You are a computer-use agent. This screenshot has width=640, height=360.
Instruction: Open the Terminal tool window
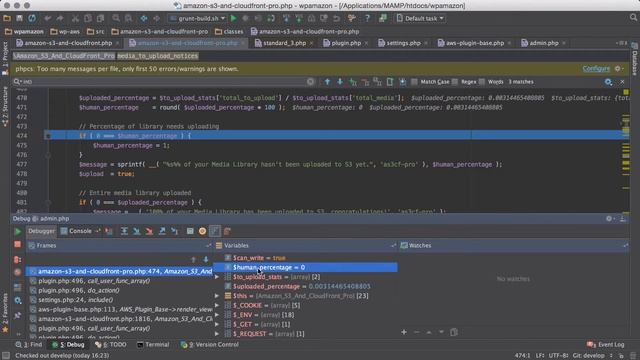pyautogui.click(x=153, y=345)
